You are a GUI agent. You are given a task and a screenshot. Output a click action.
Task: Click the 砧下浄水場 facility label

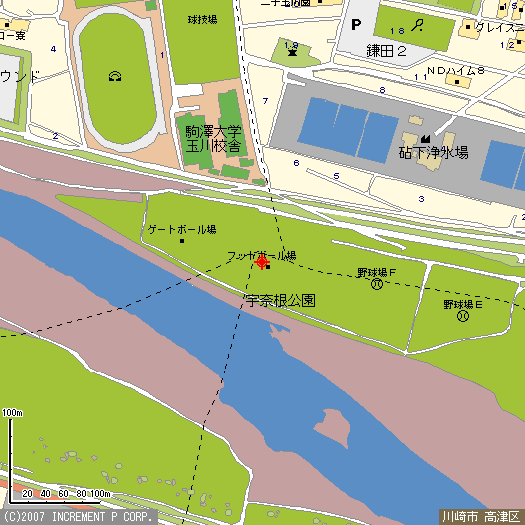[x=433, y=152]
